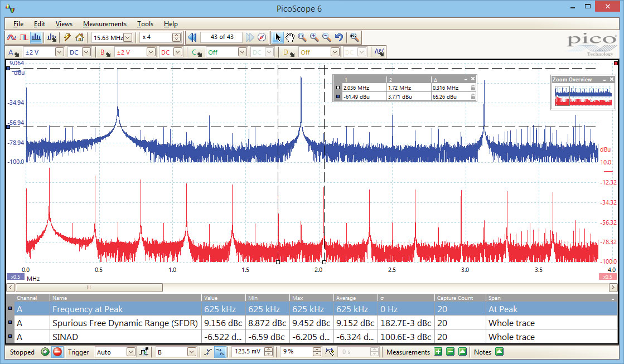Open the Tools menu
The height and width of the screenshot is (364, 624).
click(145, 24)
